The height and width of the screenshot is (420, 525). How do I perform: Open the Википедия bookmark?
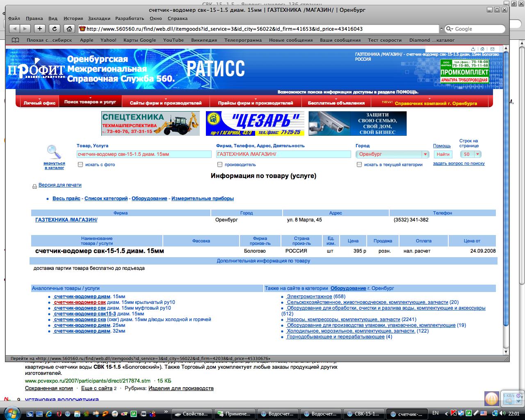(204, 40)
